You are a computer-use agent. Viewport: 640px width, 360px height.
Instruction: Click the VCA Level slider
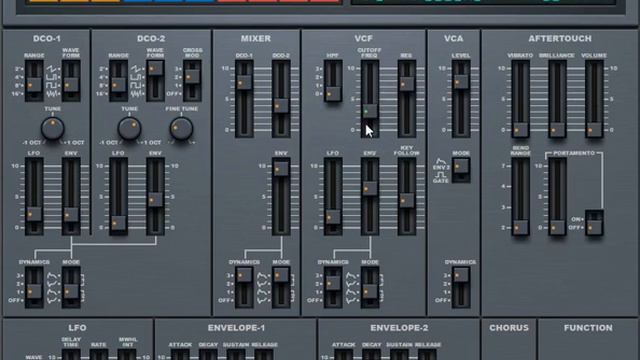pyautogui.click(x=461, y=99)
